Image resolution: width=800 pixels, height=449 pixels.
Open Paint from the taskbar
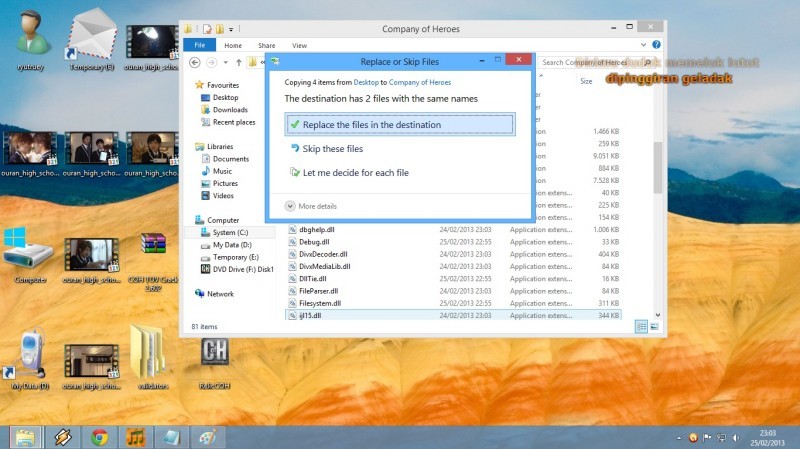click(208, 437)
